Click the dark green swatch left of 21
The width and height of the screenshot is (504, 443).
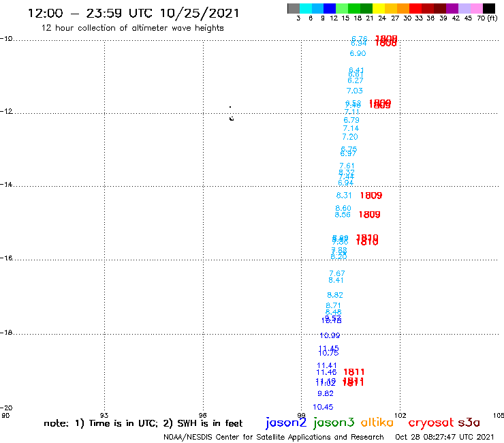coord(366,8)
